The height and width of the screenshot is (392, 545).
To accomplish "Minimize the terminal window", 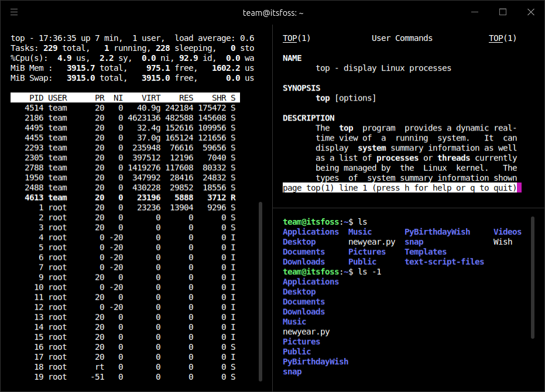I will pos(474,12).
